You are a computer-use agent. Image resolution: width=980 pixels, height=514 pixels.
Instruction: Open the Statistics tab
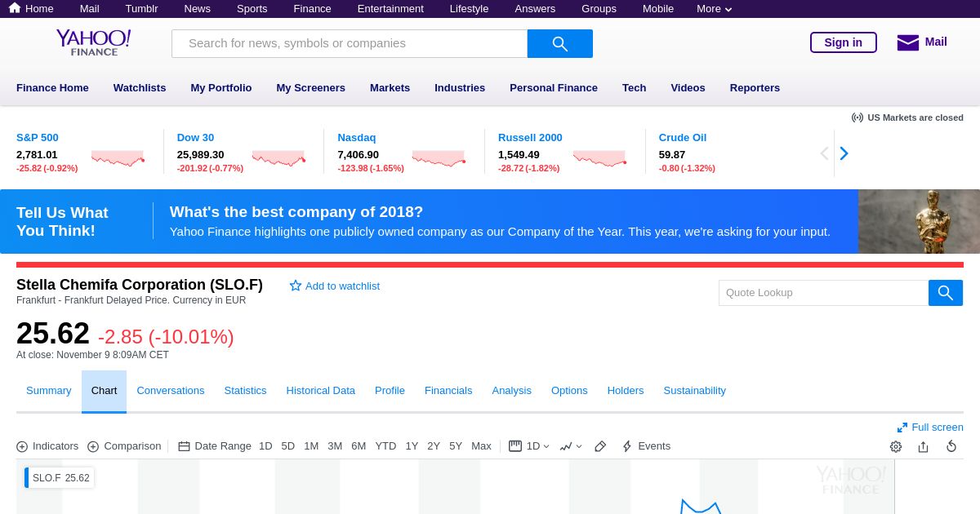point(245,391)
